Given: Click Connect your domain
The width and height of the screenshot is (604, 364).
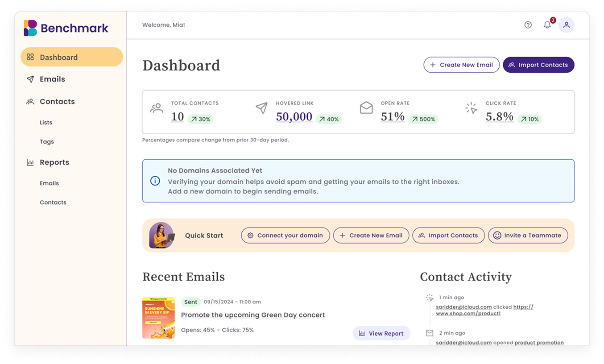Looking at the screenshot, I should 285,235.
